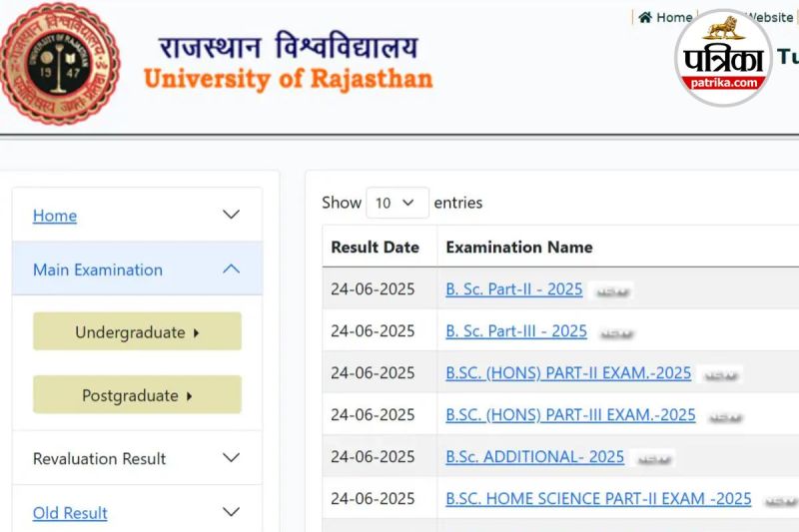
Task: Open B. Sc. Part-II - 2025 result
Action: pyautogui.click(x=513, y=289)
